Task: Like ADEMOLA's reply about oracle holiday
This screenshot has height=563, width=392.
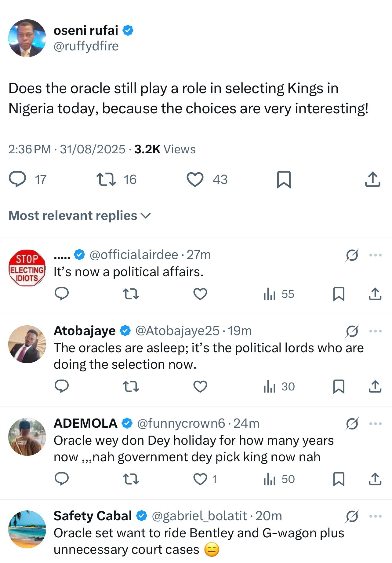Action: tap(200, 479)
